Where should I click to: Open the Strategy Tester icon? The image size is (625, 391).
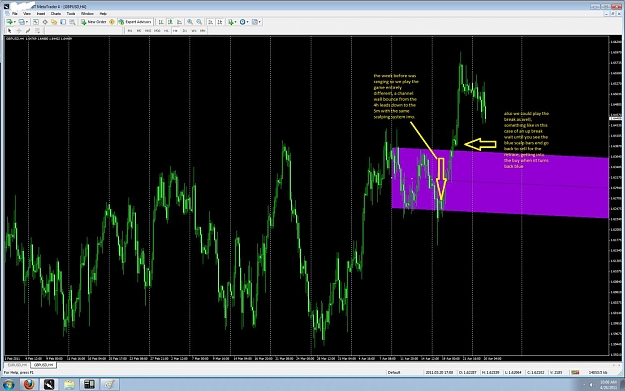pyautogui.click(x=72, y=22)
